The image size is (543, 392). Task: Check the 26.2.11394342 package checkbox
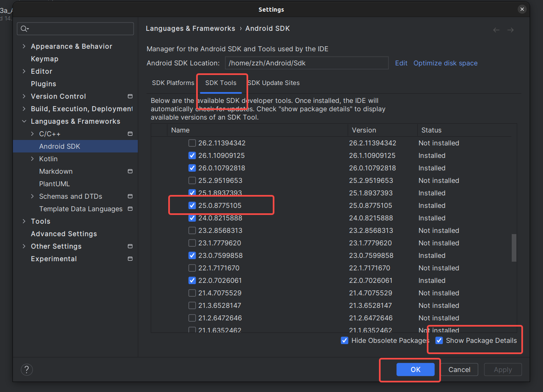coord(192,143)
